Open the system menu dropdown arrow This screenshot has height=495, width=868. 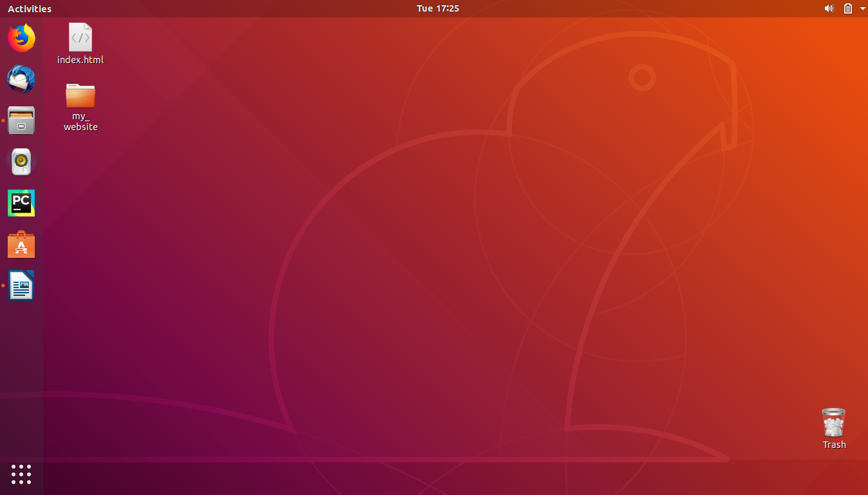862,8
